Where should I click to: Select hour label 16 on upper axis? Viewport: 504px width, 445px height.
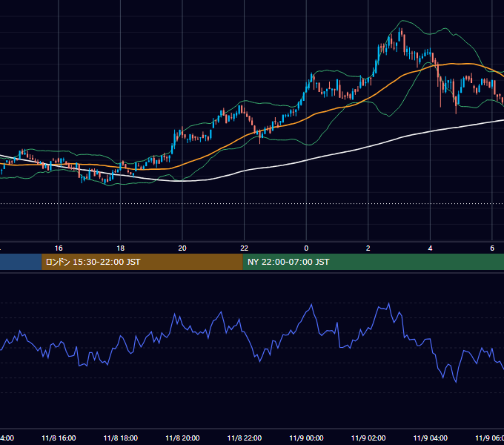(59, 248)
